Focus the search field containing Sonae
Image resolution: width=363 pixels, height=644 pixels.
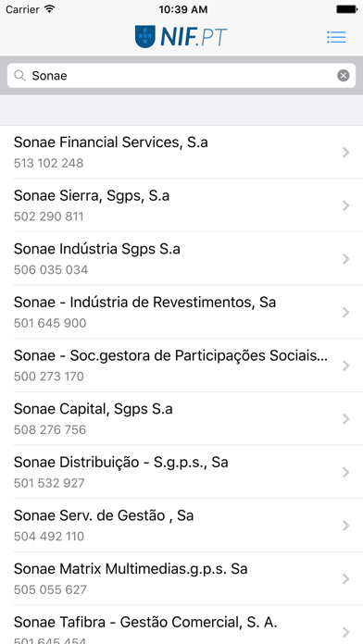click(x=181, y=76)
